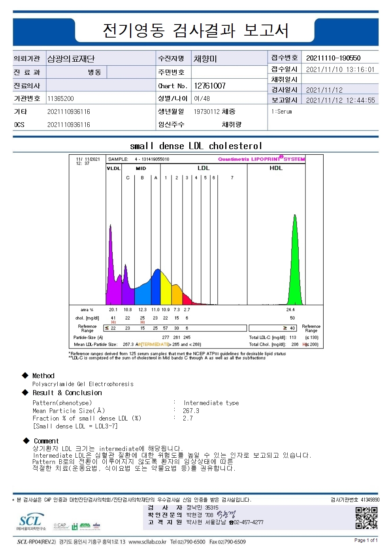Select the institution name 삼광의료재단
This screenshot has height=555, width=392.
tap(71, 59)
